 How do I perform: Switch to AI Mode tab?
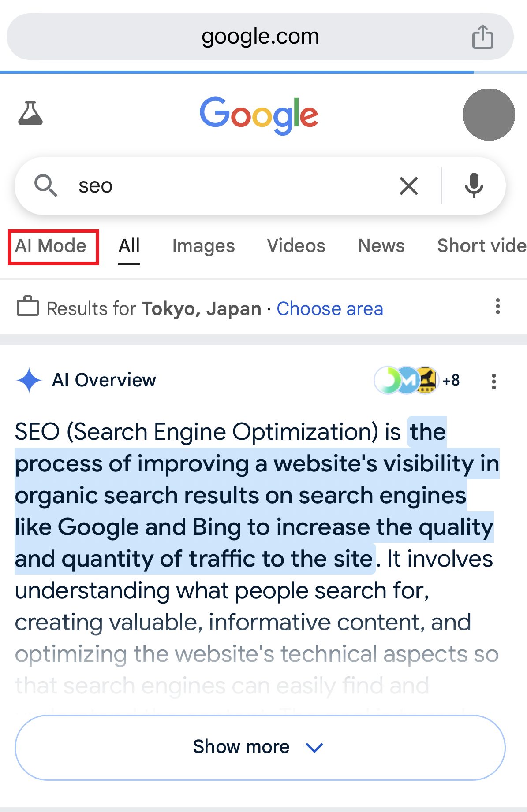click(x=51, y=246)
